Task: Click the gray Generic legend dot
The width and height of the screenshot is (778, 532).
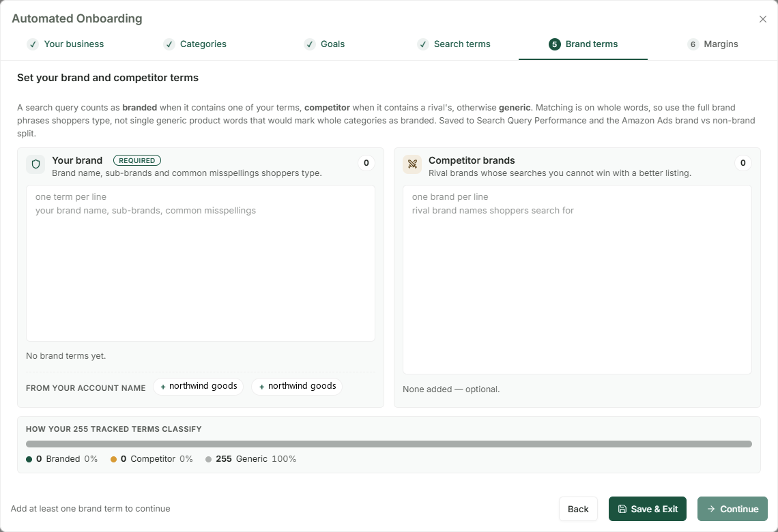Action: point(208,460)
